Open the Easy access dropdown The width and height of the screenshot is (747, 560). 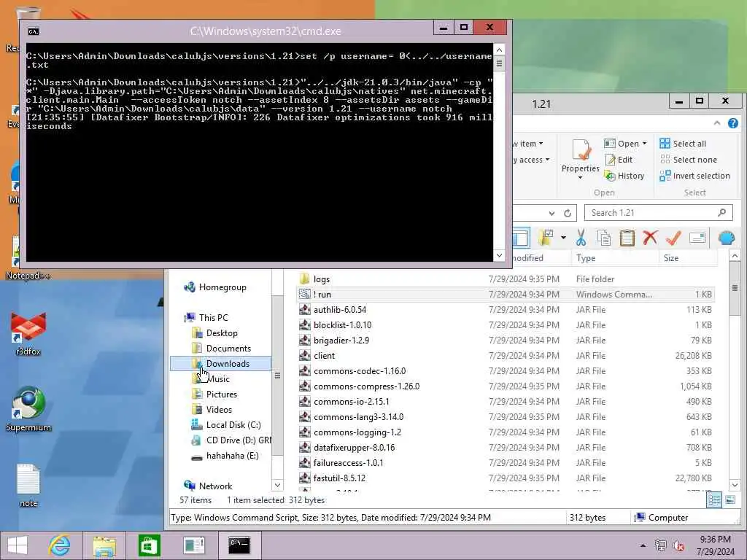531,160
